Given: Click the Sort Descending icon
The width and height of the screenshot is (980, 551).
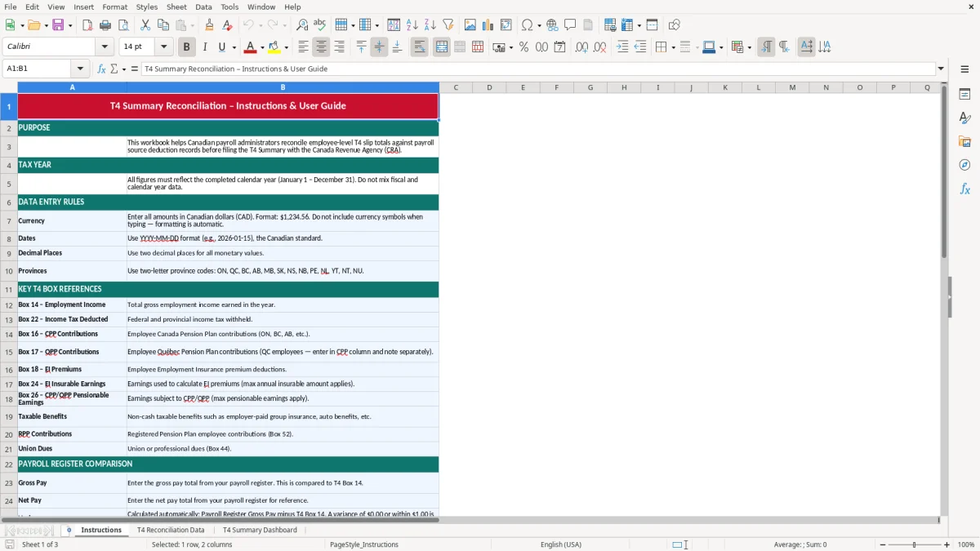Looking at the screenshot, I should (x=430, y=25).
